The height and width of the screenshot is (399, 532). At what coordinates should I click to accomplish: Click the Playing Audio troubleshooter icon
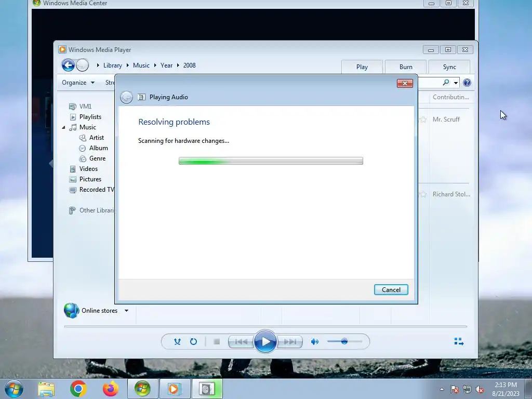(x=141, y=97)
